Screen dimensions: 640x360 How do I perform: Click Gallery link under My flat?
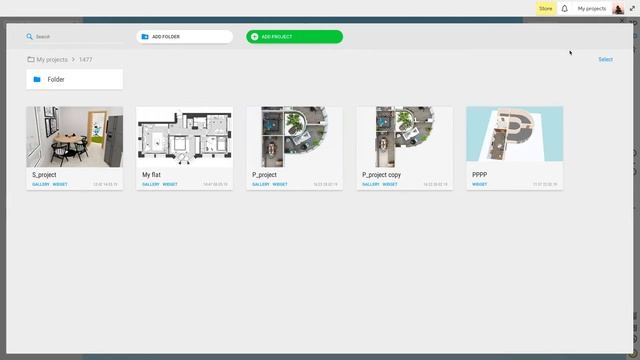pyautogui.click(x=151, y=184)
